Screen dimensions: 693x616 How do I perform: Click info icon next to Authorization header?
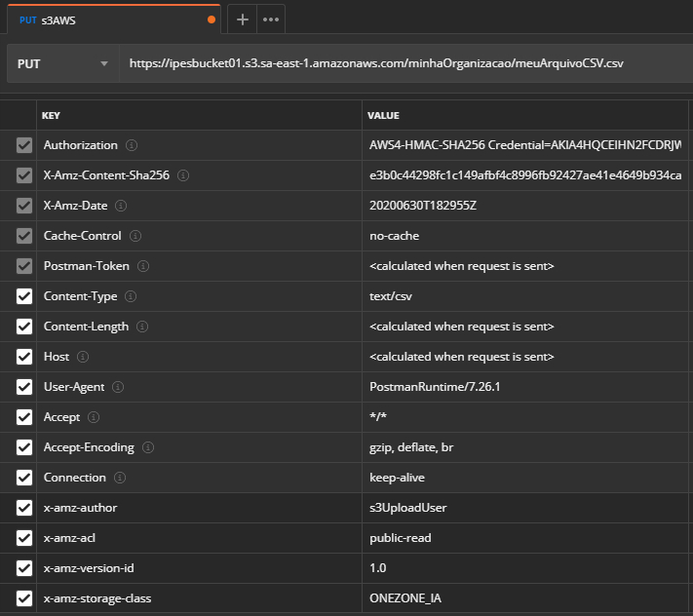[132, 145]
